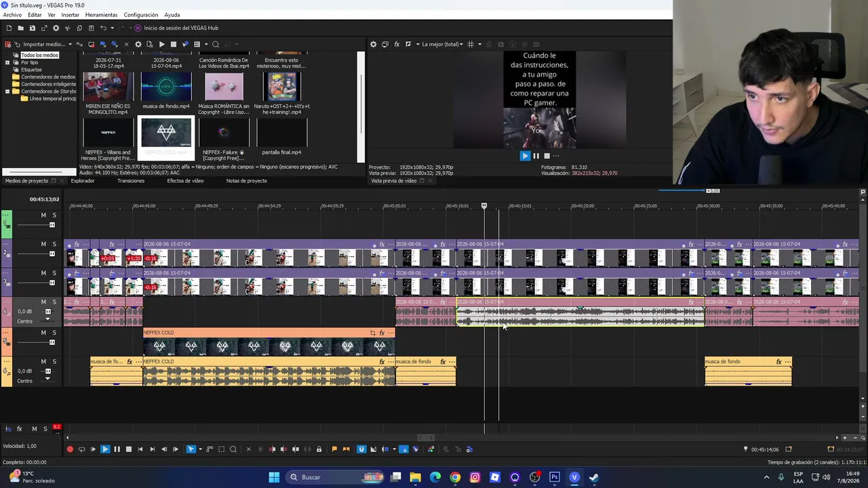Switch to the Transiciones tab
The width and height of the screenshot is (868, 488).
[131, 181]
